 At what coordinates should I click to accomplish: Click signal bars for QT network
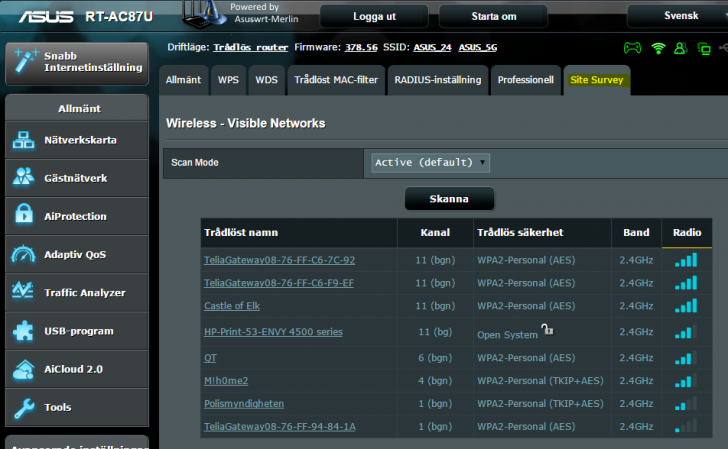[686, 358]
